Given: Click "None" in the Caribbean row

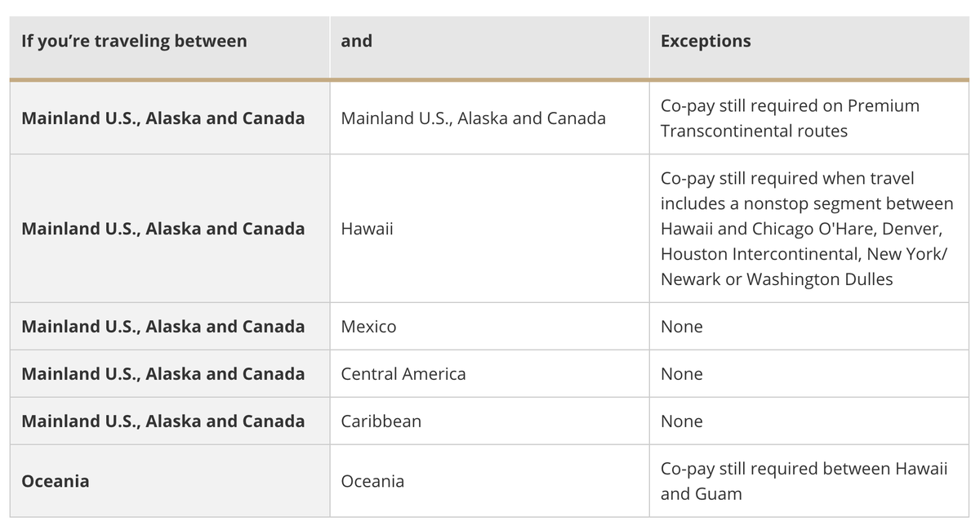Looking at the screenshot, I should 681,421.
